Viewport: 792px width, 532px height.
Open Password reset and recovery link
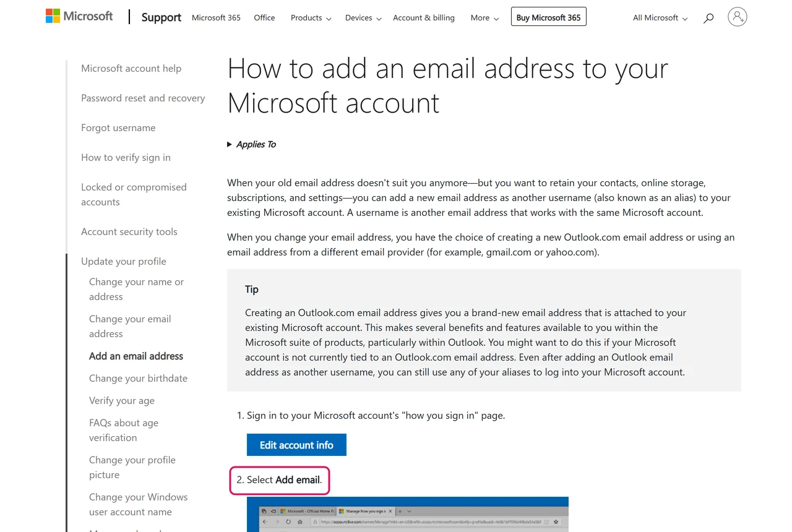click(x=143, y=98)
